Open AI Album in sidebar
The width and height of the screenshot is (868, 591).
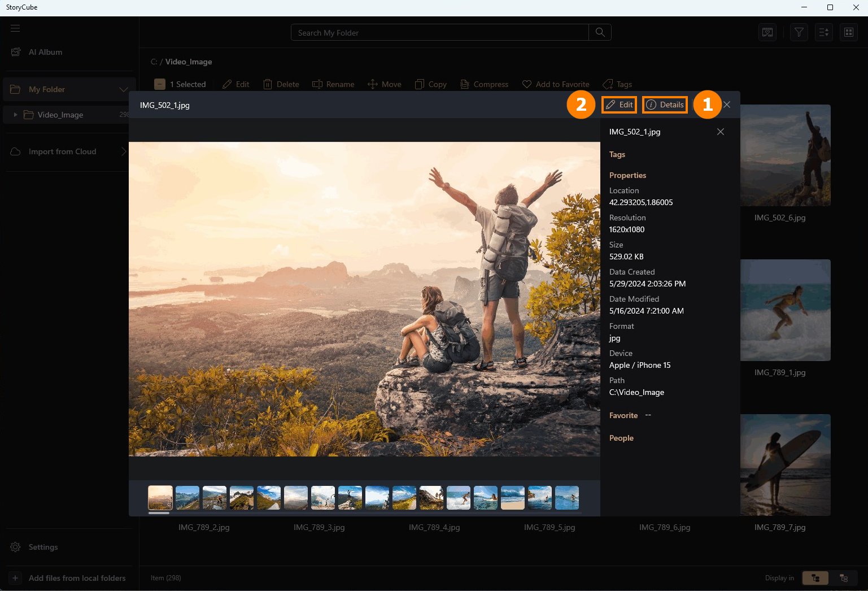coord(37,52)
